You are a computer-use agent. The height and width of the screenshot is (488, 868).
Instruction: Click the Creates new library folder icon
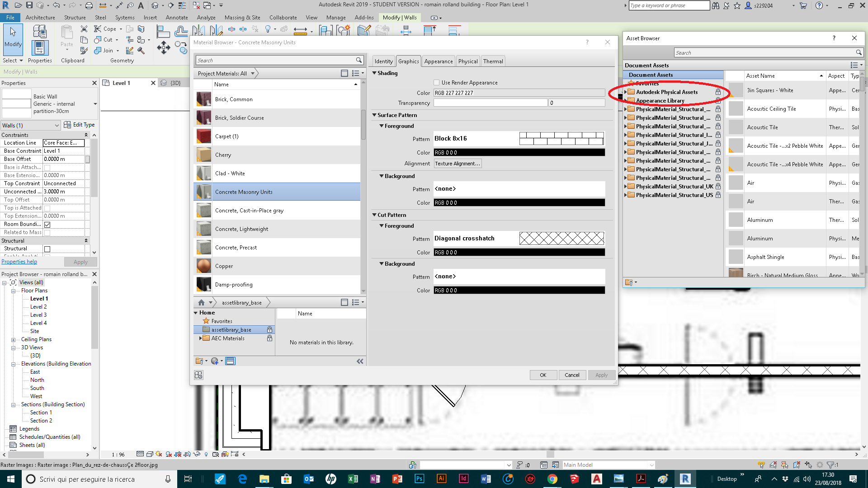coord(200,361)
